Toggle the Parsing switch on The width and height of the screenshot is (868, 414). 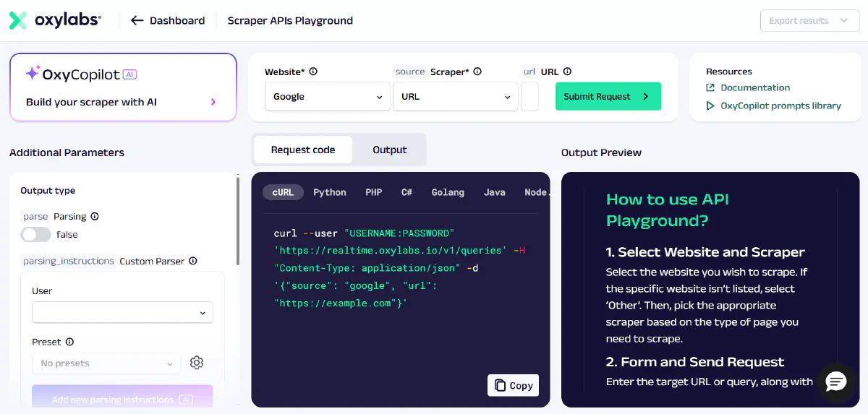(36, 234)
